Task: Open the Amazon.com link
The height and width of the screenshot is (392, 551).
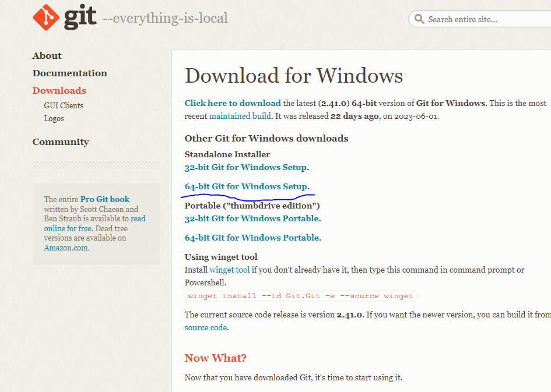Action: point(66,248)
